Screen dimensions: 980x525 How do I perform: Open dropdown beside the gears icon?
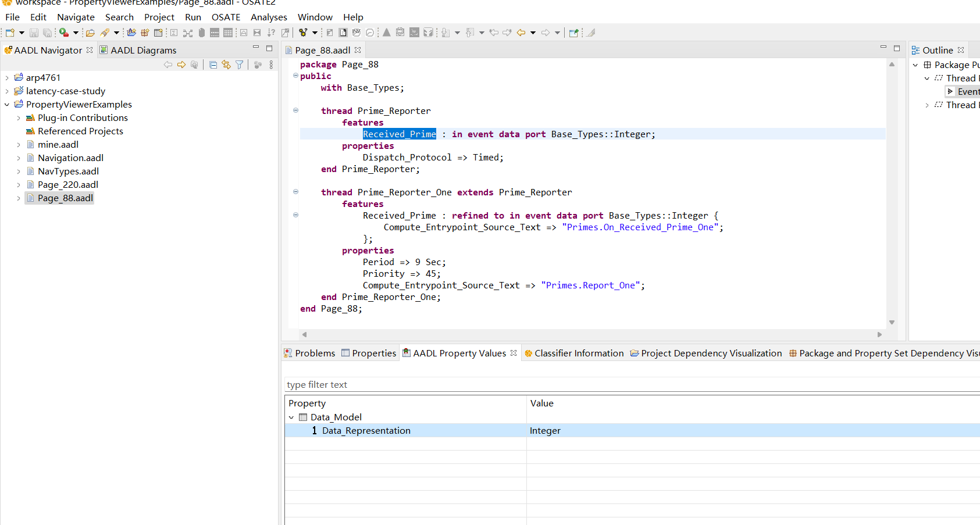point(315,33)
